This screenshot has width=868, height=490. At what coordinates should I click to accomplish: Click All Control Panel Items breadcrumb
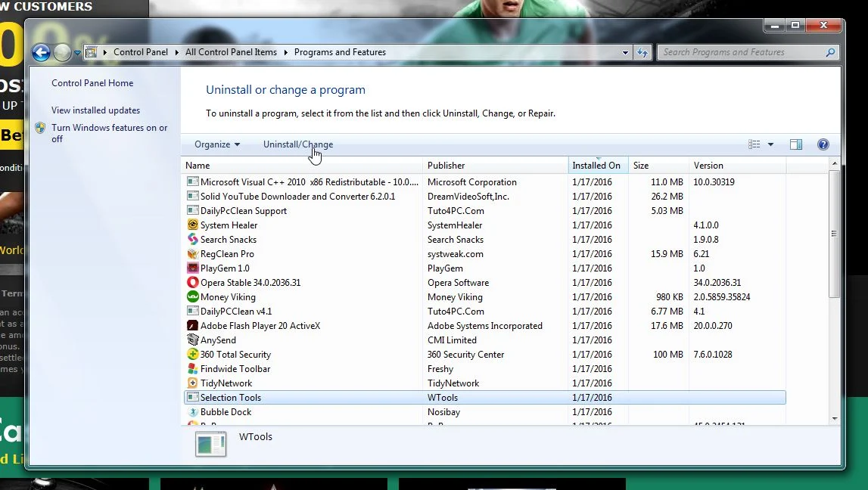click(x=231, y=52)
